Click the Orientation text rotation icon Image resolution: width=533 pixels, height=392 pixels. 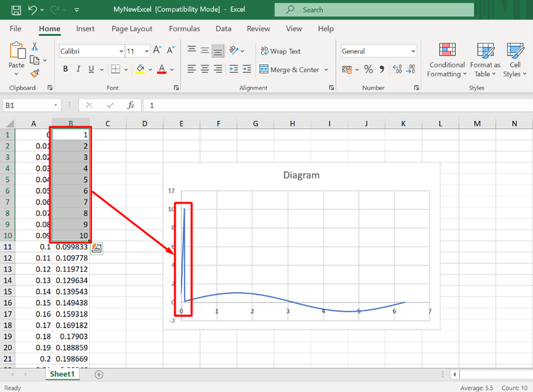coord(234,50)
